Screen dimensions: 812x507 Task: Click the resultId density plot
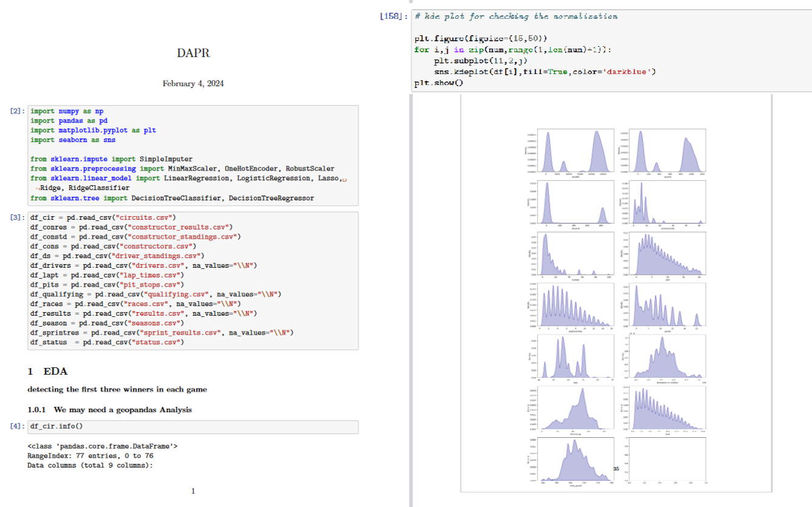point(575,151)
